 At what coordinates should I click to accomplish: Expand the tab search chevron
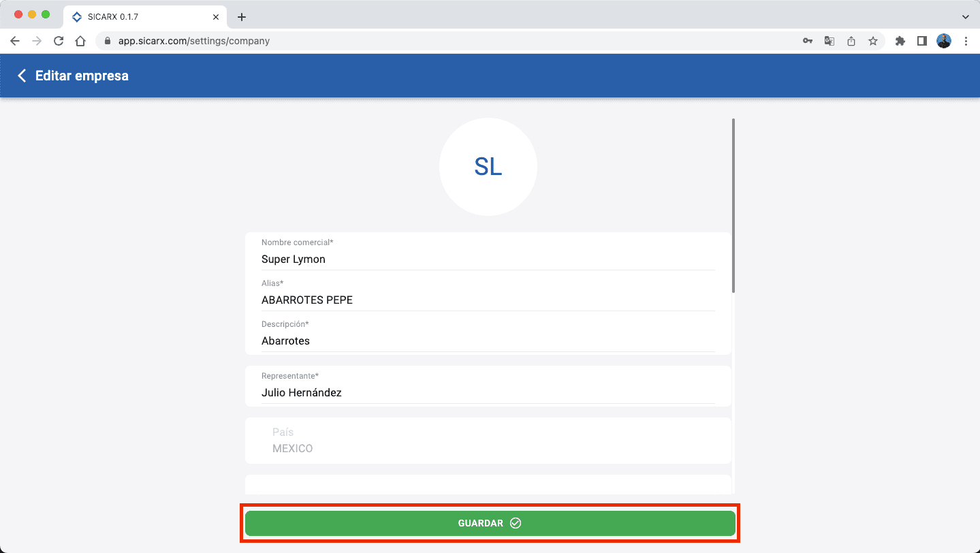point(965,16)
